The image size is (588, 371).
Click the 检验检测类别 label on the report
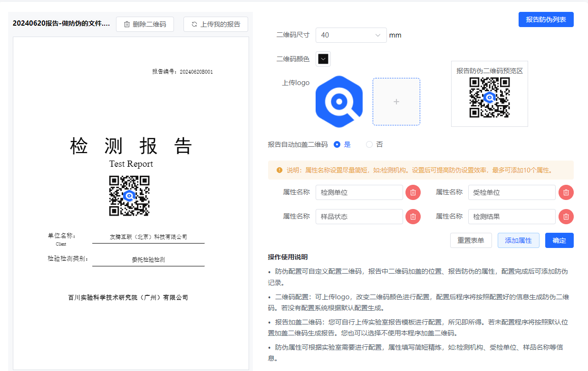pyautogui.click(x=68, y=259)
